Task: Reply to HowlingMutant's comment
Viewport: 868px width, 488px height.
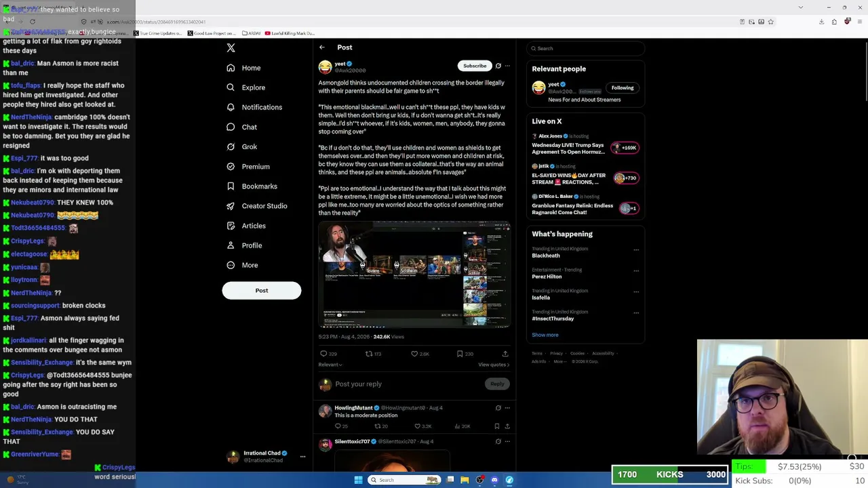Action: (341, 426)
